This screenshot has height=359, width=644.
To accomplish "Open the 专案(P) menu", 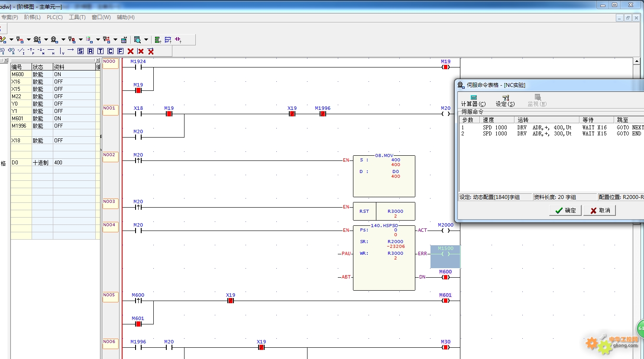I will 9,17.
